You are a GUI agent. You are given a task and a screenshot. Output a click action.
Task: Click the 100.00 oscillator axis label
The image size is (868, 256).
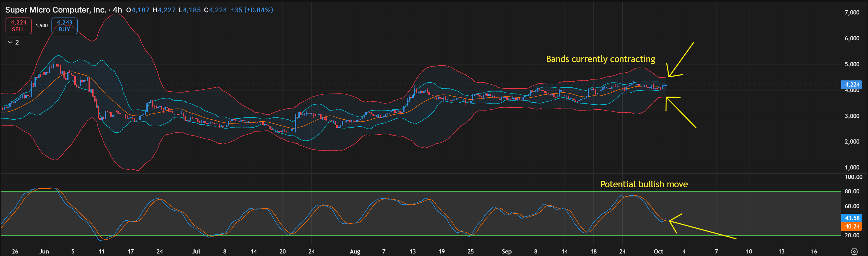[854, 177]
